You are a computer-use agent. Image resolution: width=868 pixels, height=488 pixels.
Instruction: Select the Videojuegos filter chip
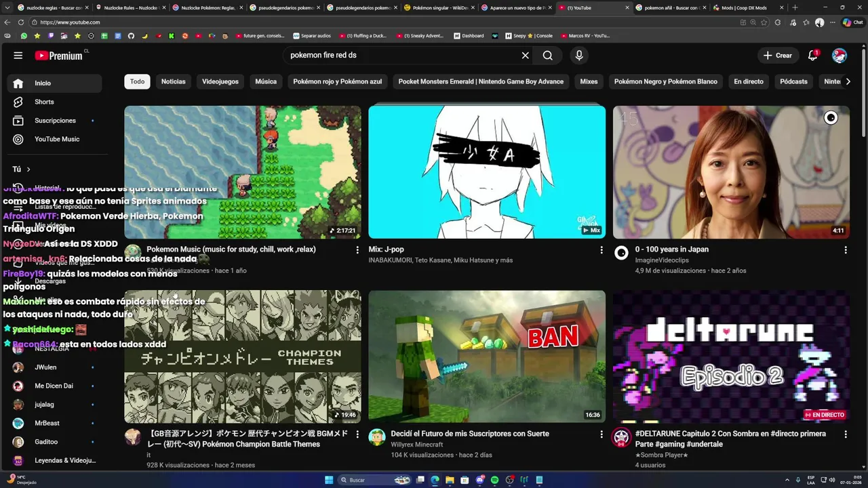220,81
